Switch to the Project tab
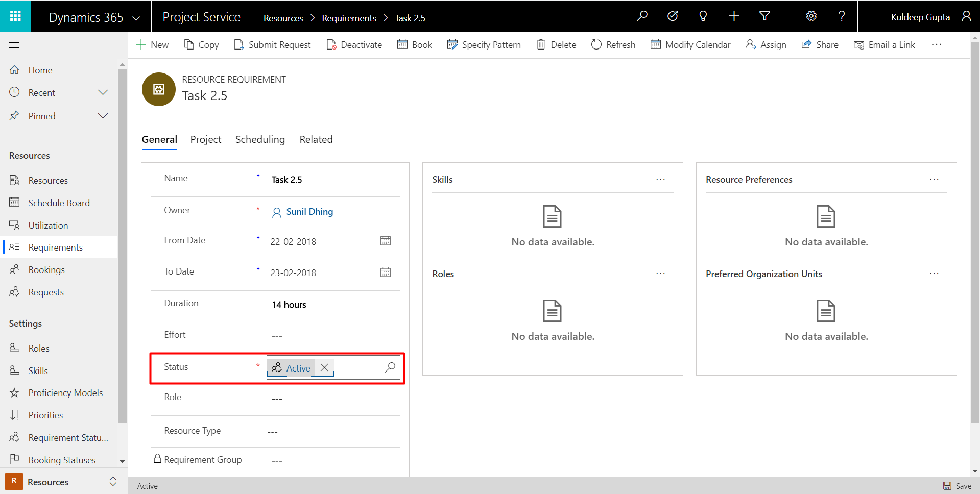 point(206,139)
